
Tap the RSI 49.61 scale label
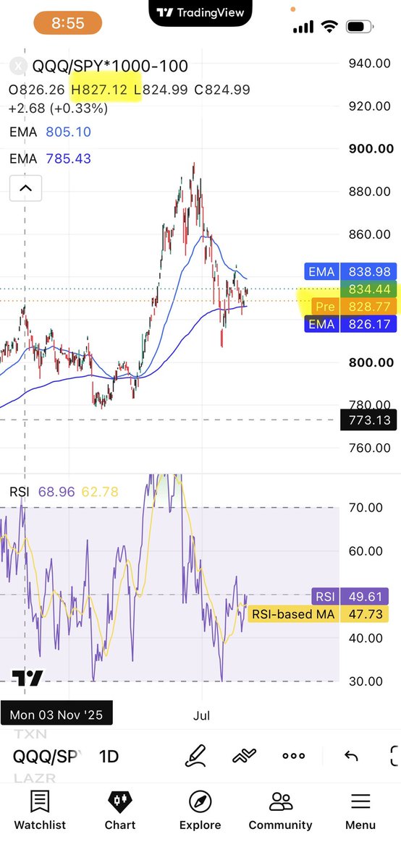(x=350, y=596)
